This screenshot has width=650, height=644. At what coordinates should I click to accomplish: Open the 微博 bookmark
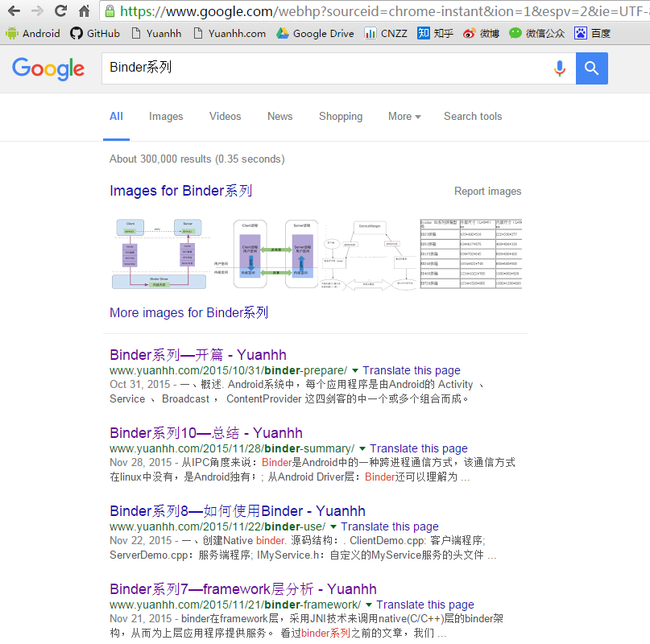pyautogui.click(x=481, y=33)
